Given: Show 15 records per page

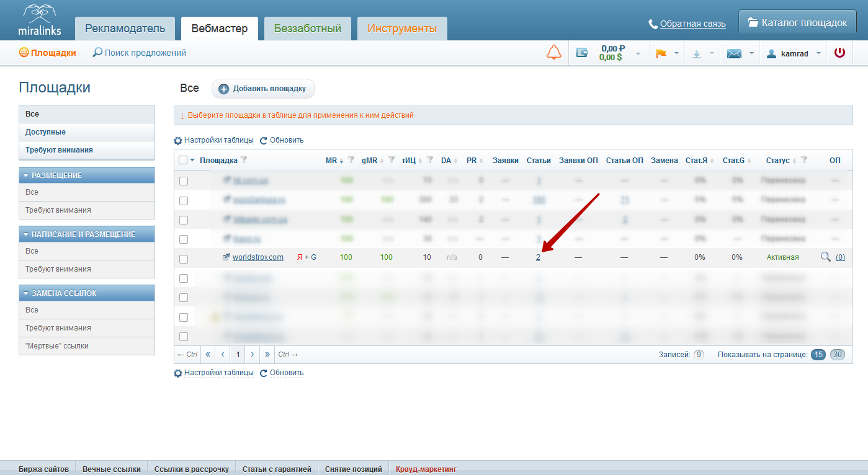Looking at the screenshot, I should click(x=818, y=355).
